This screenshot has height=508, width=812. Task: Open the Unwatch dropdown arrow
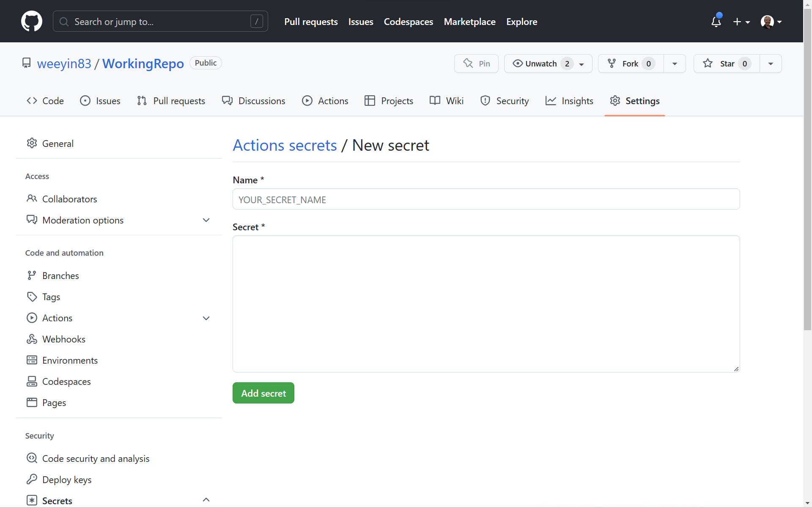point(582,63)
